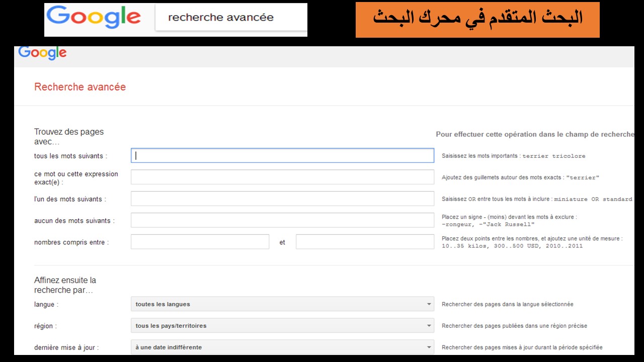Click 'Rechercher des pages dans la langue sélectionnée'

508,304
